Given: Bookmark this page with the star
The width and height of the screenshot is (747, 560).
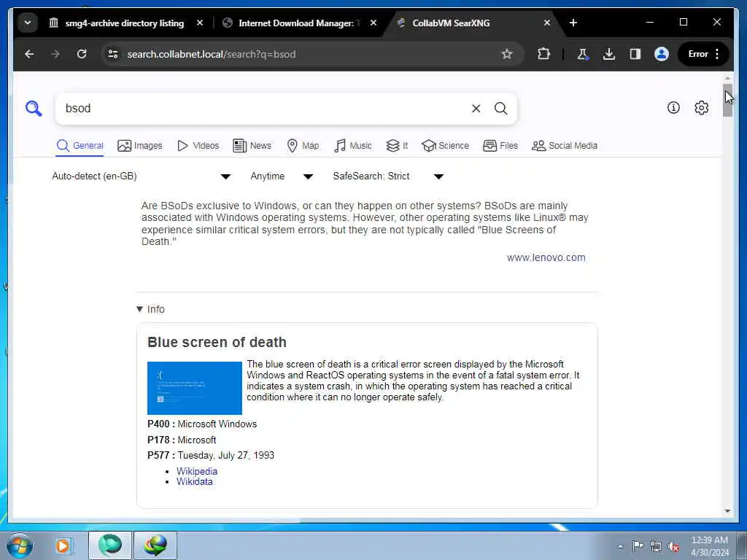Looking at the screenshot, I should click(507, 54).
